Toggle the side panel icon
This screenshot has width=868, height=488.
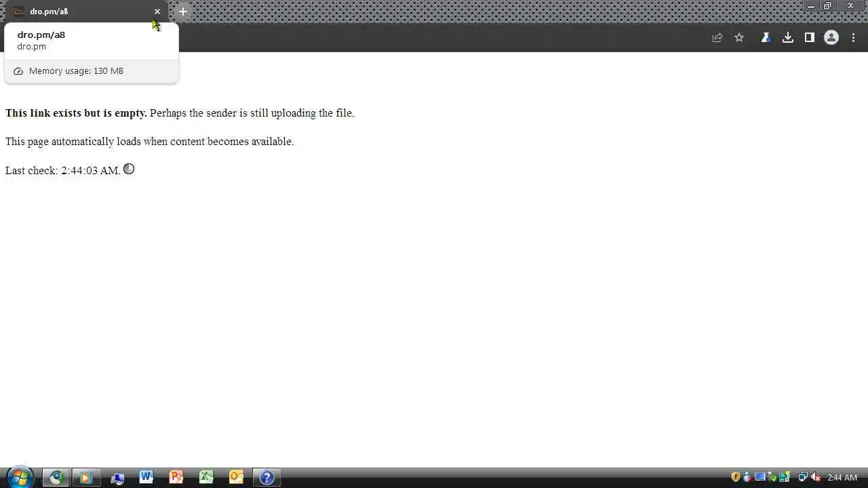coord(809,38)
